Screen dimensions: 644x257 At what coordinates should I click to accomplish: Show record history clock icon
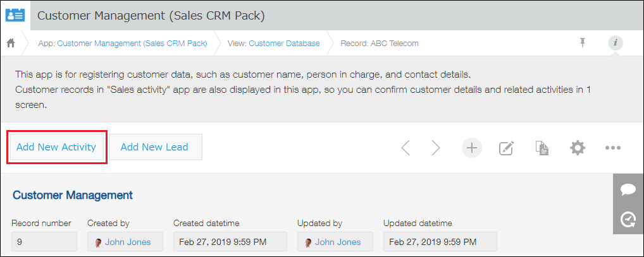tap(628, 219)
